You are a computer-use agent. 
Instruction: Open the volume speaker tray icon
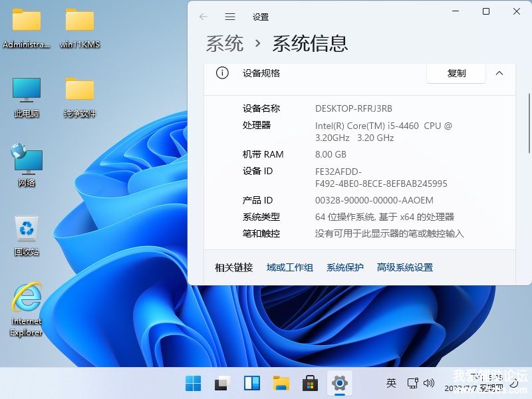coord(428,383)
